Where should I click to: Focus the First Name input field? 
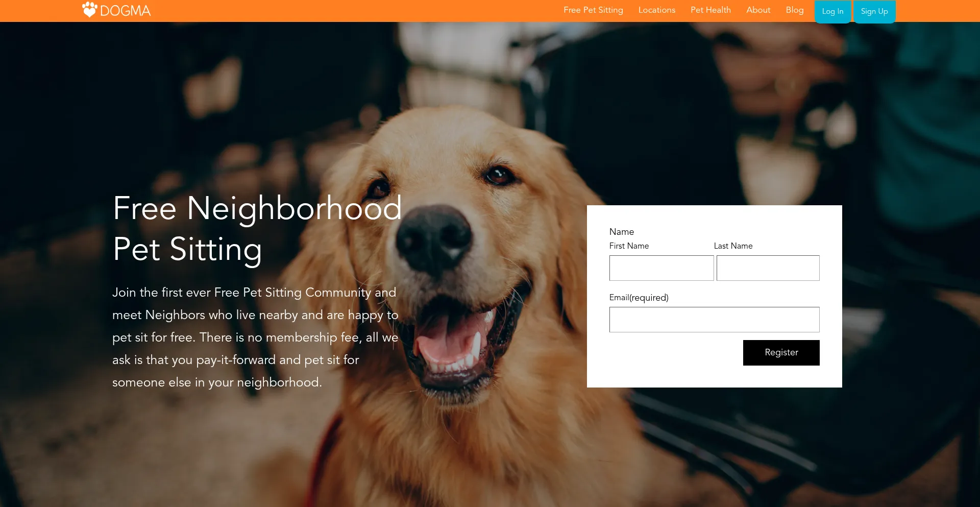[x=661, y=268]
